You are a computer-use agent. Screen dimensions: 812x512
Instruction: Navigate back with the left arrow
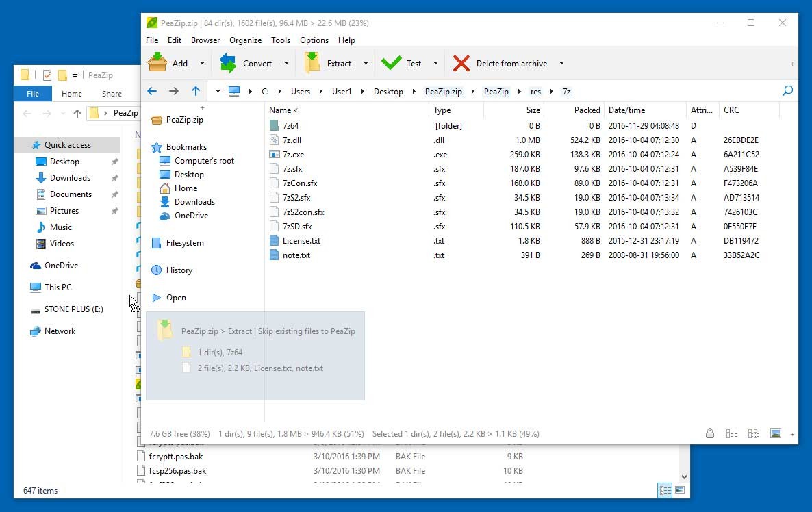(x=152, y=90)
